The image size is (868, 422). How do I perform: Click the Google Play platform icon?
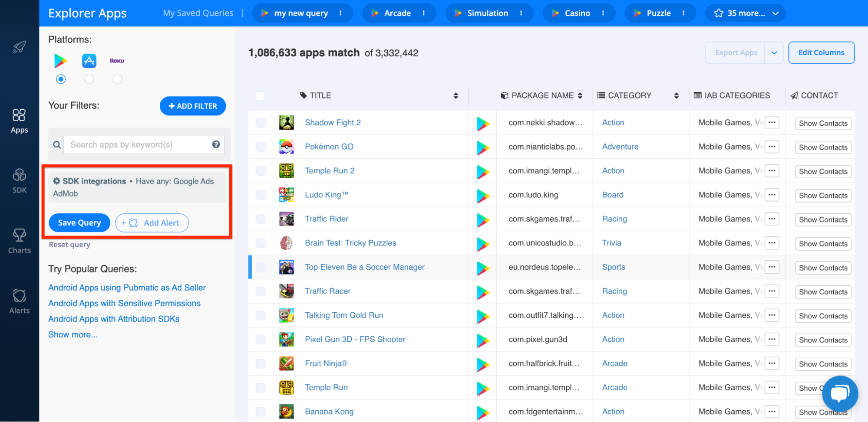coord(61,61)
